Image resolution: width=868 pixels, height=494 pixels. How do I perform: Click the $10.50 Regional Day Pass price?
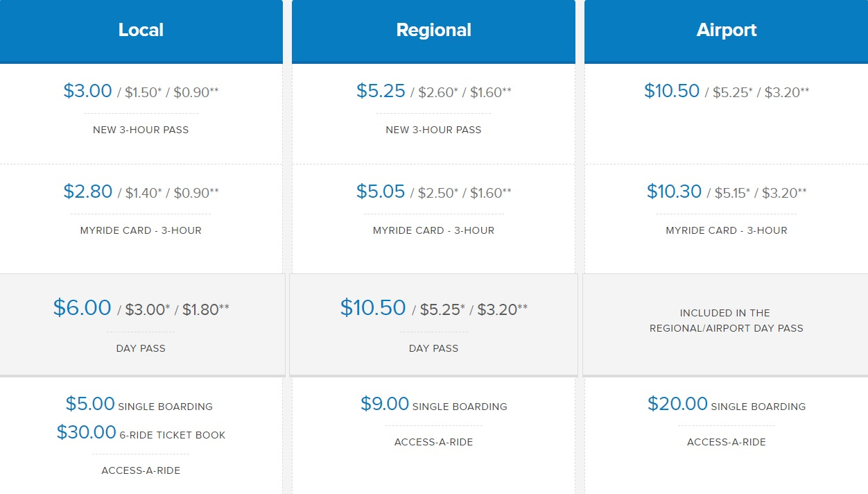tap(373, 307)
